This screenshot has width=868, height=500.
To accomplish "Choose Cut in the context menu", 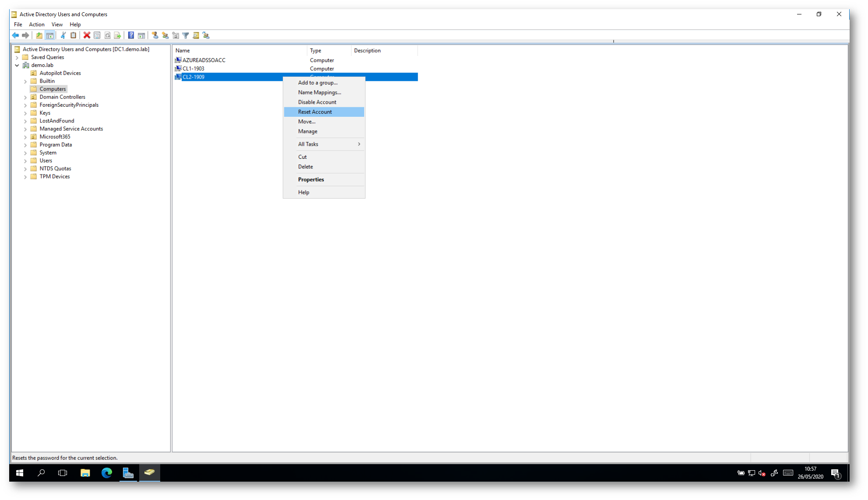I will [324, 157].
